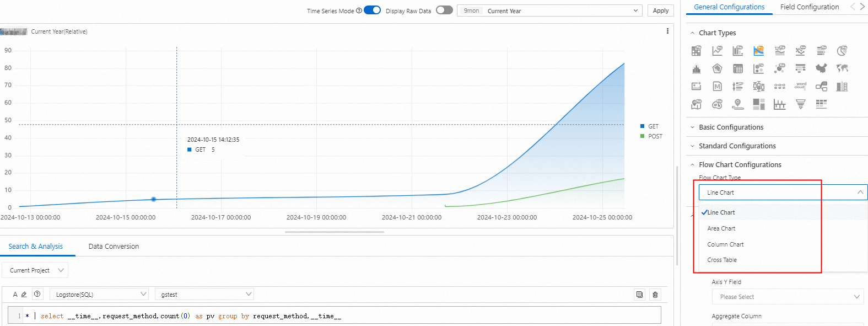Select the World Map chart icon
Image resolution: width=868 pixels, height=326 pixels.
tap(842, 68)
